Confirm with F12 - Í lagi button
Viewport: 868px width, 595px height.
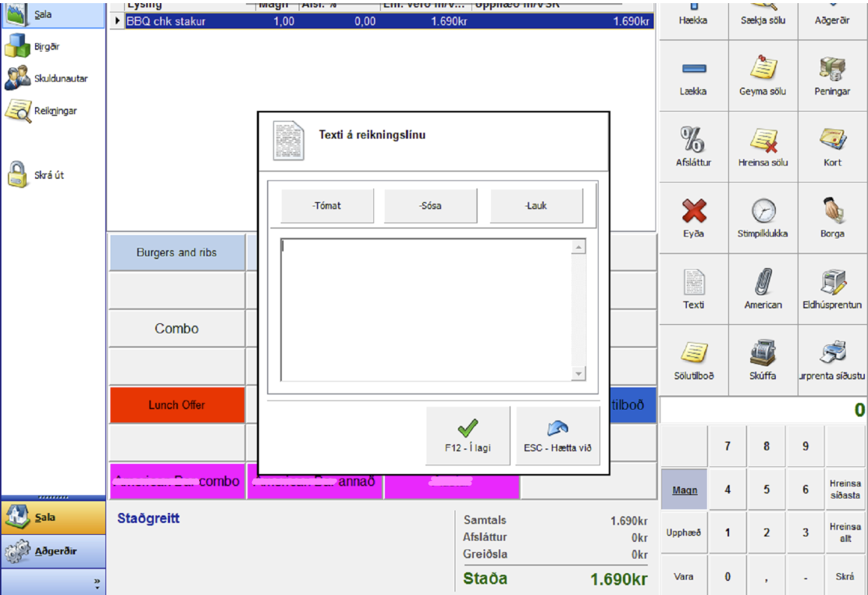click(x=468, y=436)
